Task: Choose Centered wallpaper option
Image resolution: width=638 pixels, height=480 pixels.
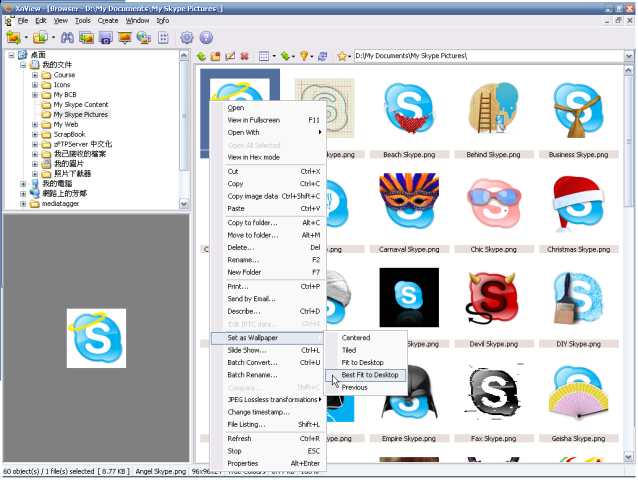Action: [366, 338]
